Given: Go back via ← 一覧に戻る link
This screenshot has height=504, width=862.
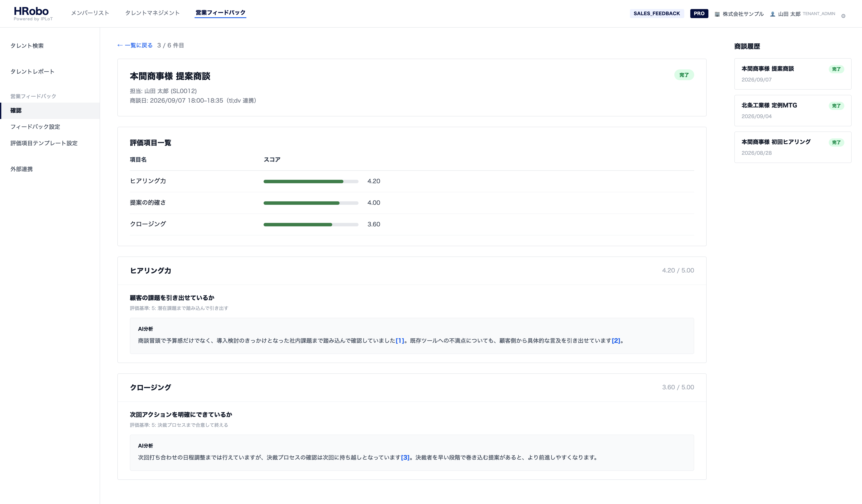Looking at the screenshot, I should 135,45.
